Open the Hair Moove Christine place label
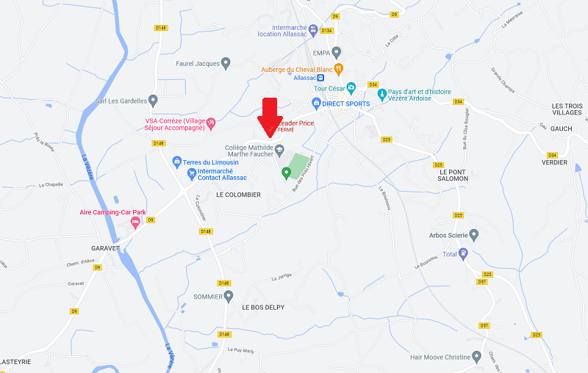 [x=440, y=358]
